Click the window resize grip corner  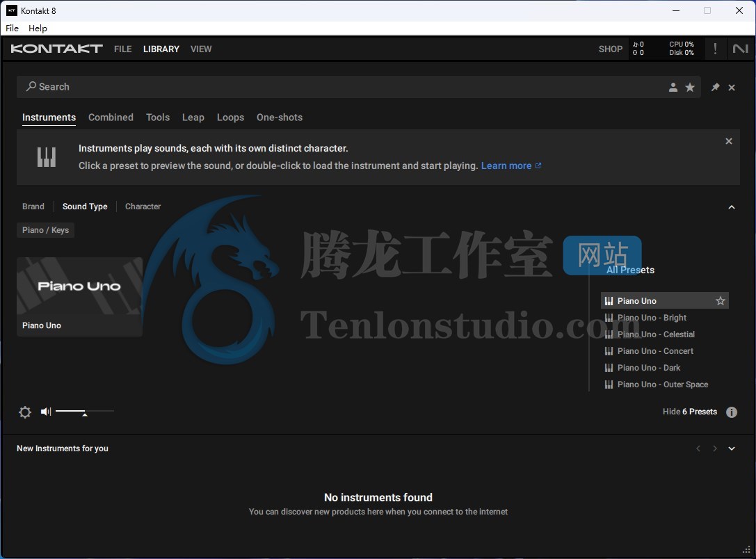tap(746, 549)
